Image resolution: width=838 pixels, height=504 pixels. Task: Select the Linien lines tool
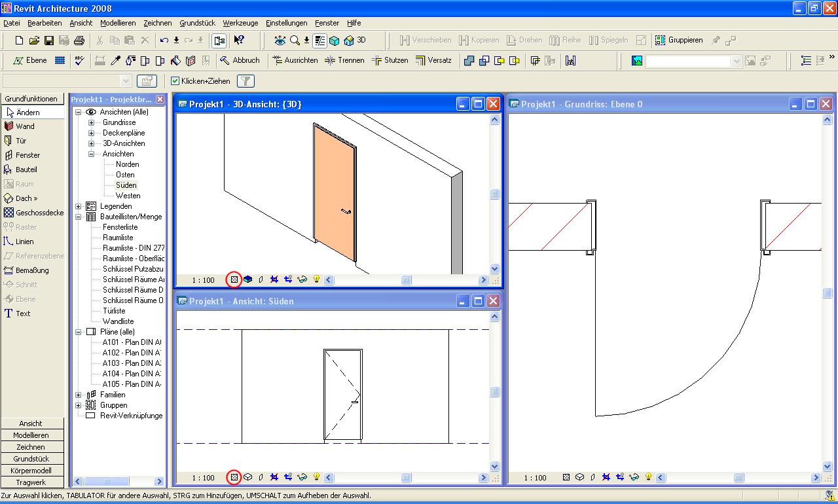pos(19,242)
